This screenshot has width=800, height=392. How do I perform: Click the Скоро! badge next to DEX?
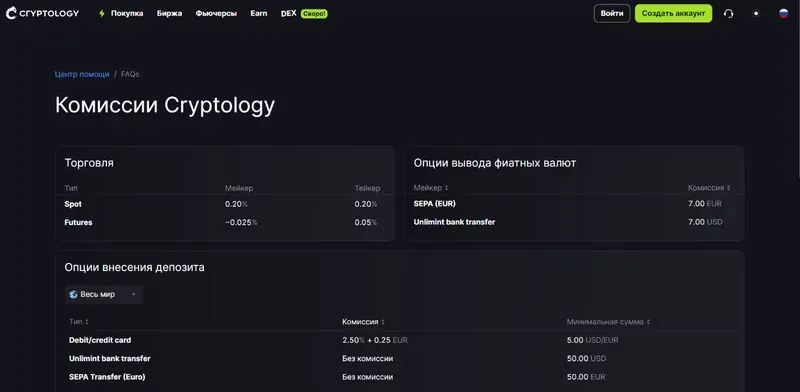(x=314, y=14)
